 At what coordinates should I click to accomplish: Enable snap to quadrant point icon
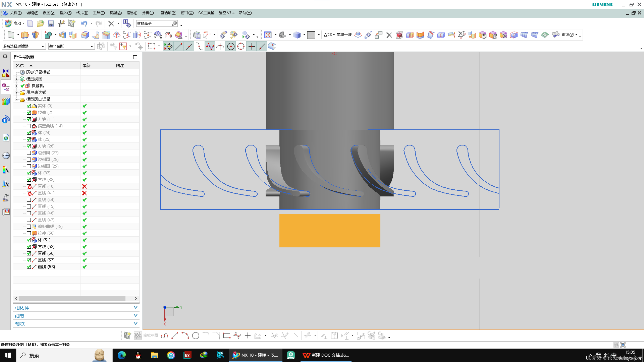tap(241, 47)
